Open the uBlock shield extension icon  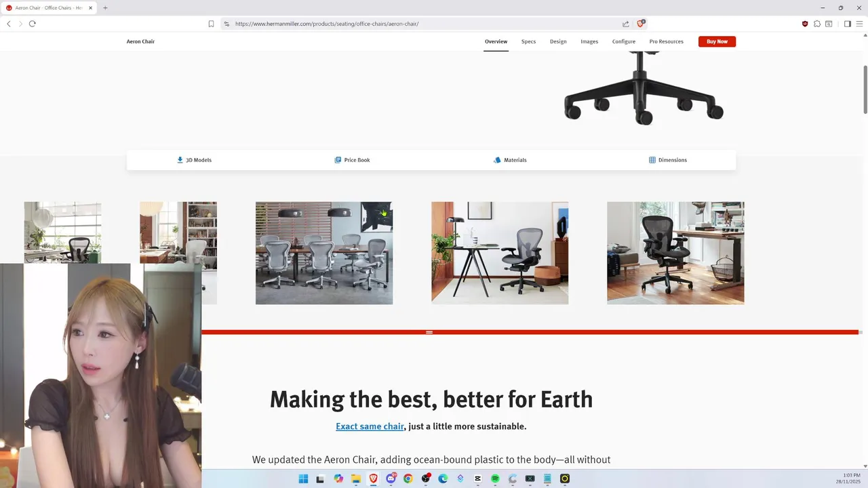coord(805,24)
